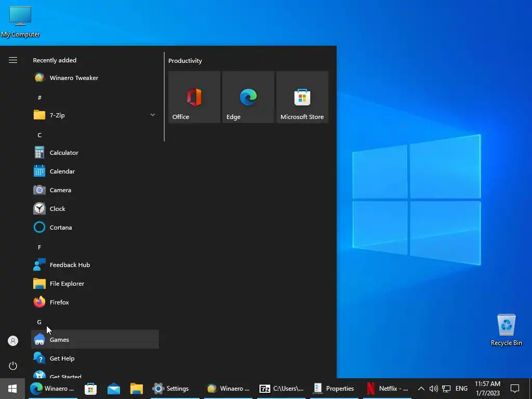Click the Edge tile
The width and height of the screenshot is (532, 399).
click(x=248, y=97)
